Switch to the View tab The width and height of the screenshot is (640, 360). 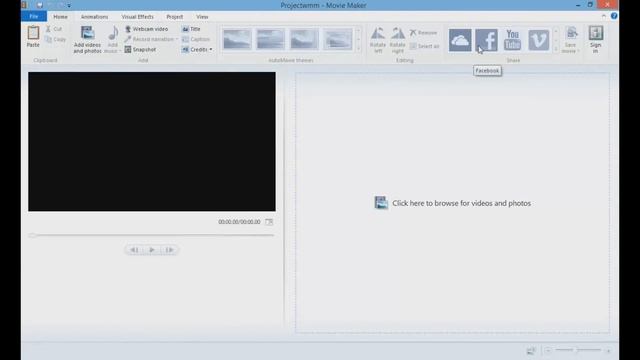point(202,17)
